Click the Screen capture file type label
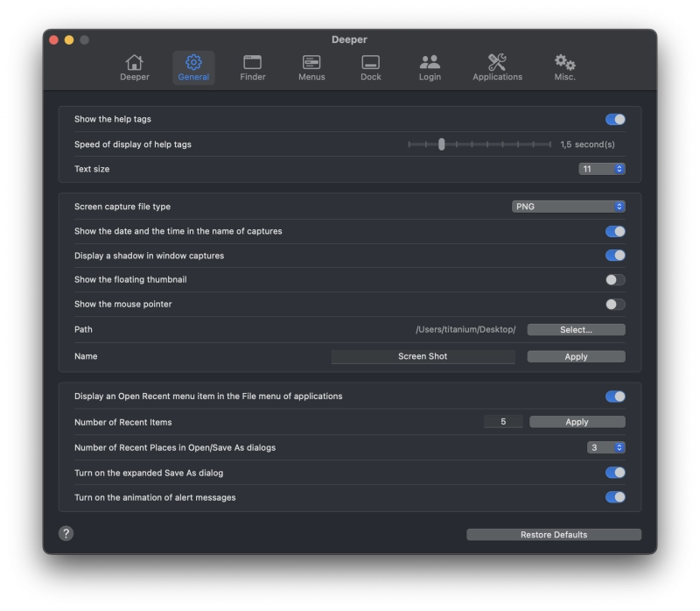The image size is (700, 611). click(122, 207)
